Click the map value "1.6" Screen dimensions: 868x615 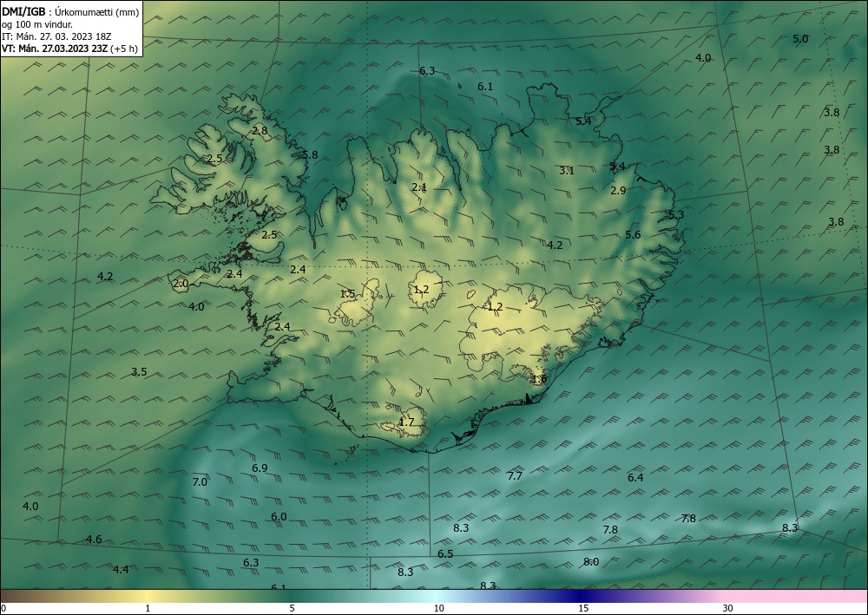pyautogui.click(x=539, y=379)
